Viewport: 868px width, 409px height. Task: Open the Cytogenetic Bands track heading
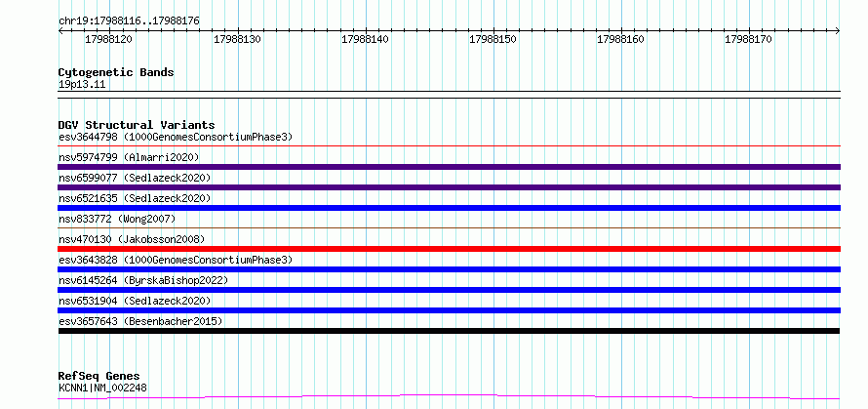click(x=116, y=72)
